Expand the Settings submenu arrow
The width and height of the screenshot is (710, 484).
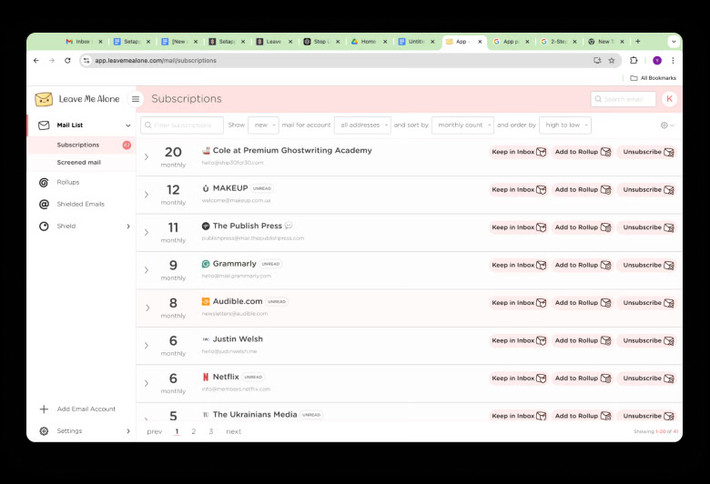[x=128, y=431]
